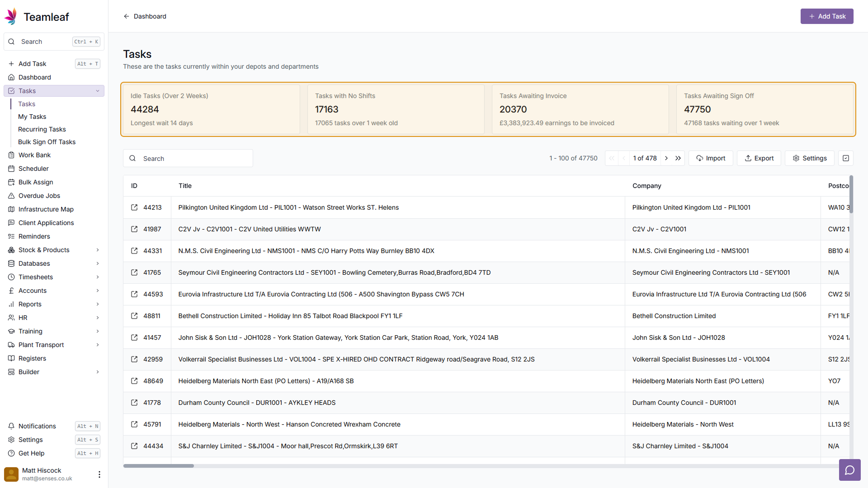Expand Databases sidebar menu
868x488 pixels.
click(x=54, y=263)
